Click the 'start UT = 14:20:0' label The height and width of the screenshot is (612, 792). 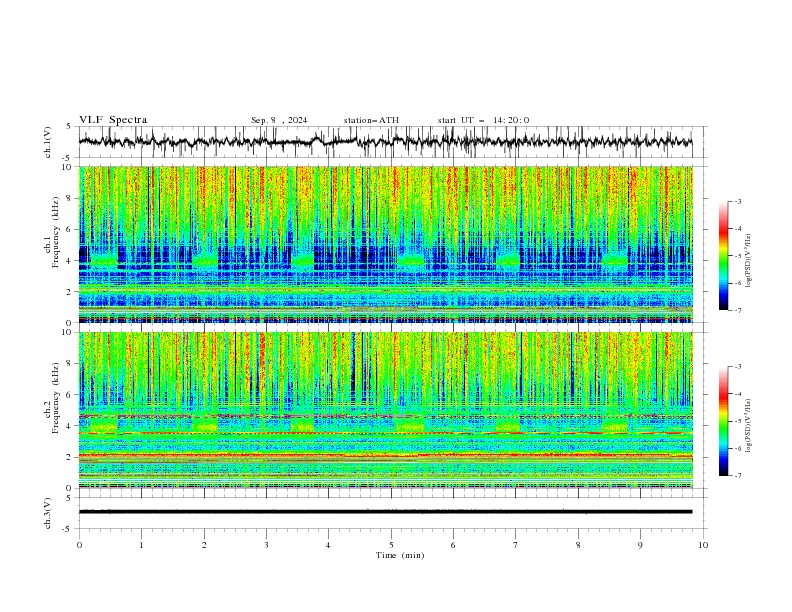click(483, 120)
